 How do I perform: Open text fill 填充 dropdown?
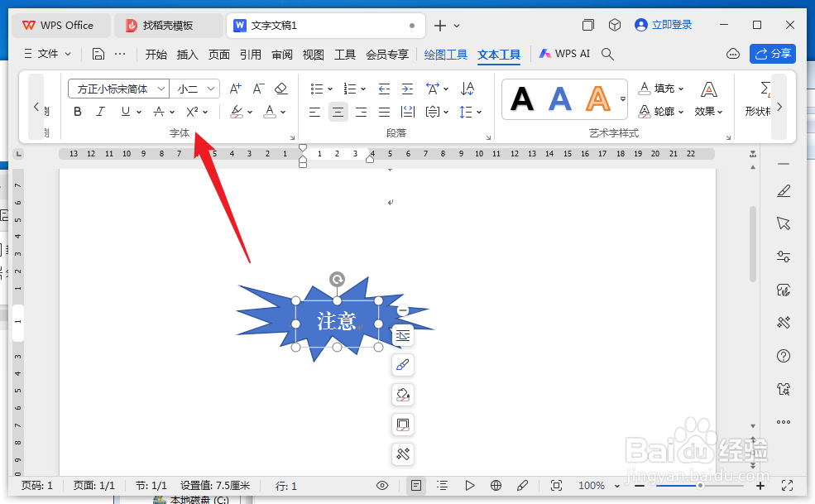click(660, 89)
